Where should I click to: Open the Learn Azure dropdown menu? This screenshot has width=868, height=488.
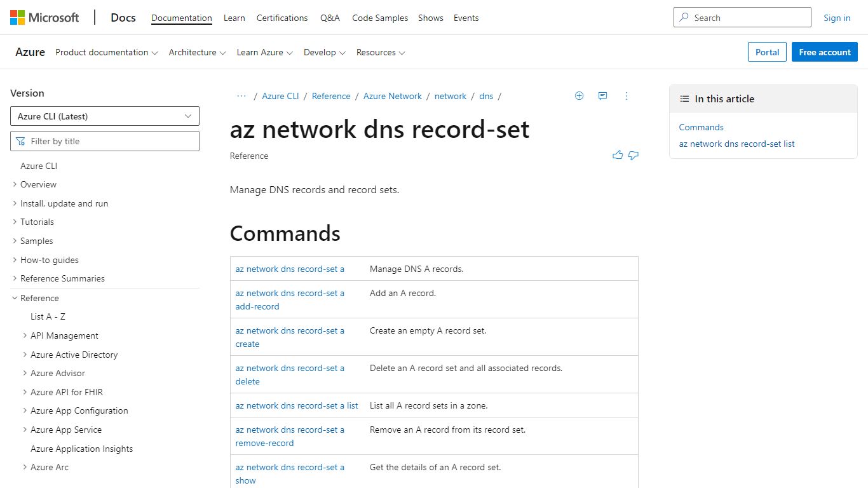[264, 52]
